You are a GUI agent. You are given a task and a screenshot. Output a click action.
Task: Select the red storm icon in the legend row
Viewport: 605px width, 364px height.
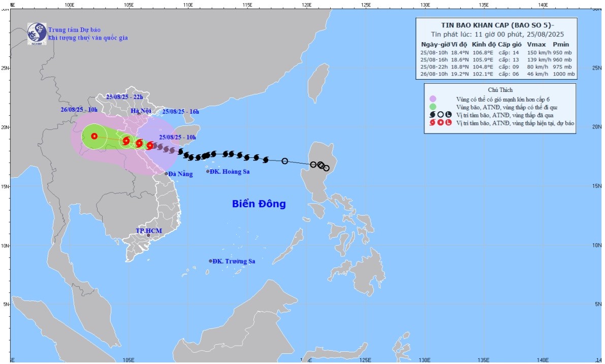[432, 122]
